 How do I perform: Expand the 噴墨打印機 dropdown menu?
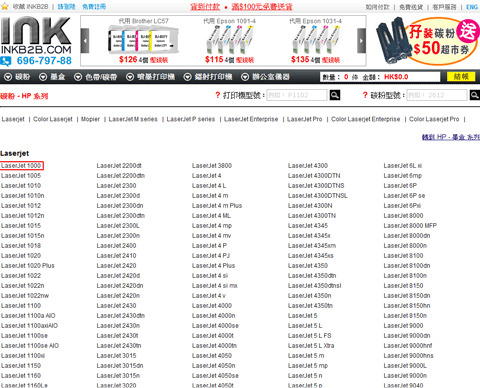pos(150,77)
